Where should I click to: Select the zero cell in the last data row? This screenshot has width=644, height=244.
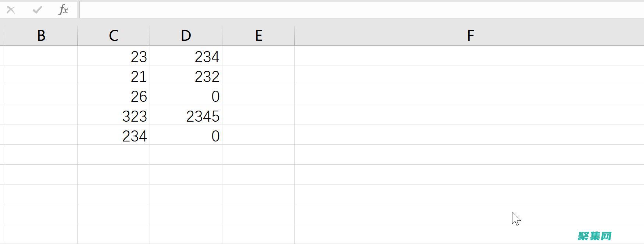coord(186,135)
